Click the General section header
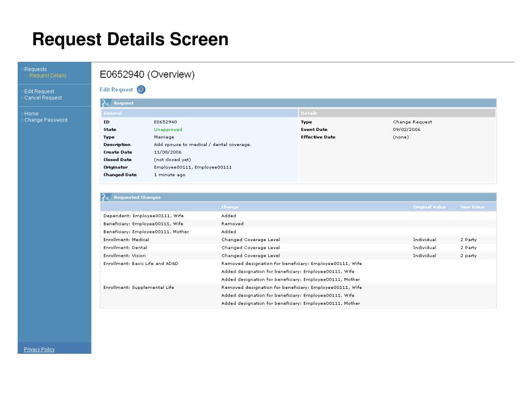The height and width of the screenshot is (399, 532). click(113, 113)
